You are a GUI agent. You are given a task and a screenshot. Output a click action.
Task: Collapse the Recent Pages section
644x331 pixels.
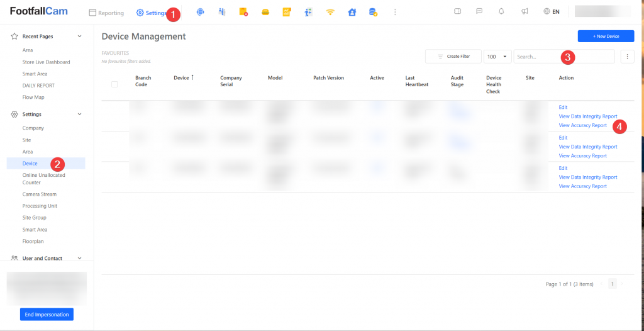(80, 36)
